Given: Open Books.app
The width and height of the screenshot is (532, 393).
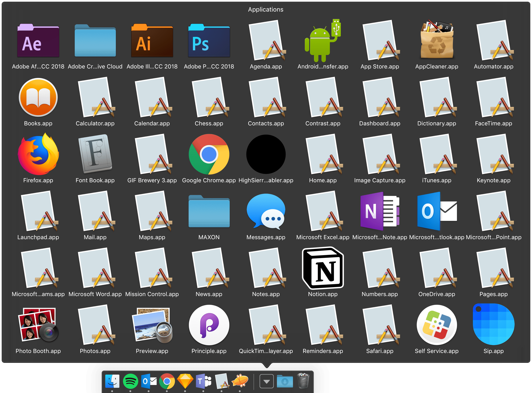Looking at the screenshot, I should (x=38, y=98).
